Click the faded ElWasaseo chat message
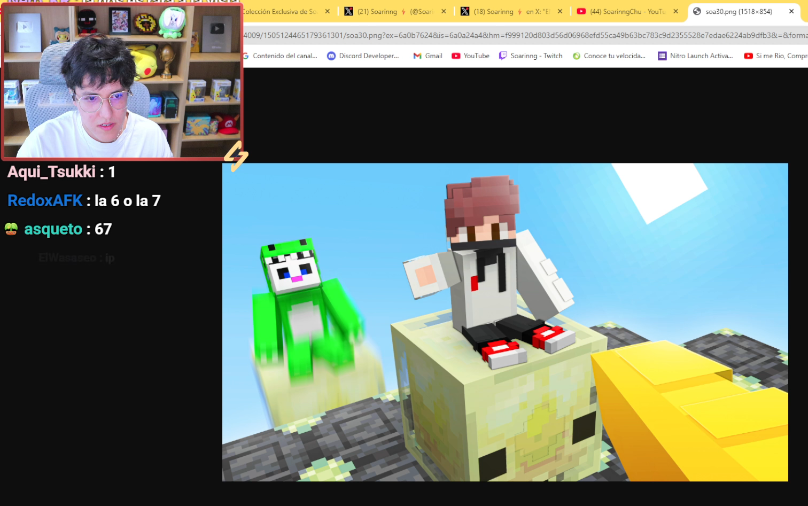This screenshot has width=808, height=506. [x=76, y=258]
